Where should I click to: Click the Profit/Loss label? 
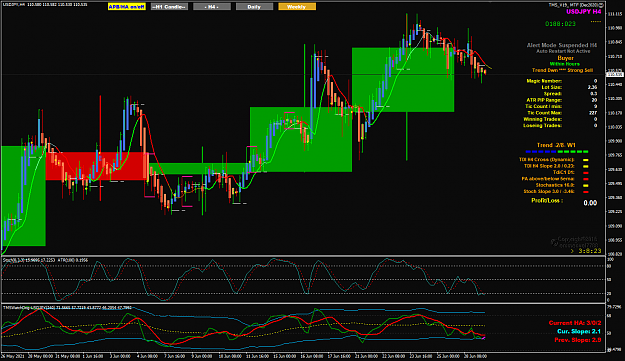(x=547, y=201)
